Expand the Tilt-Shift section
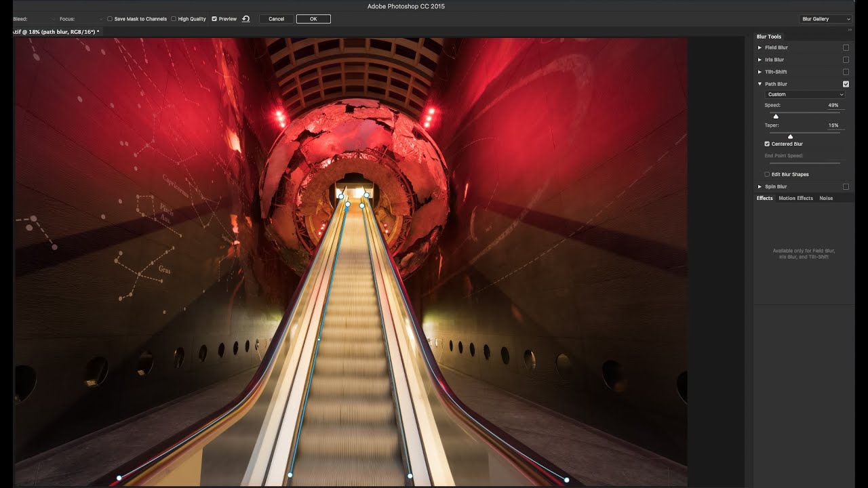 tap(759, 72)
